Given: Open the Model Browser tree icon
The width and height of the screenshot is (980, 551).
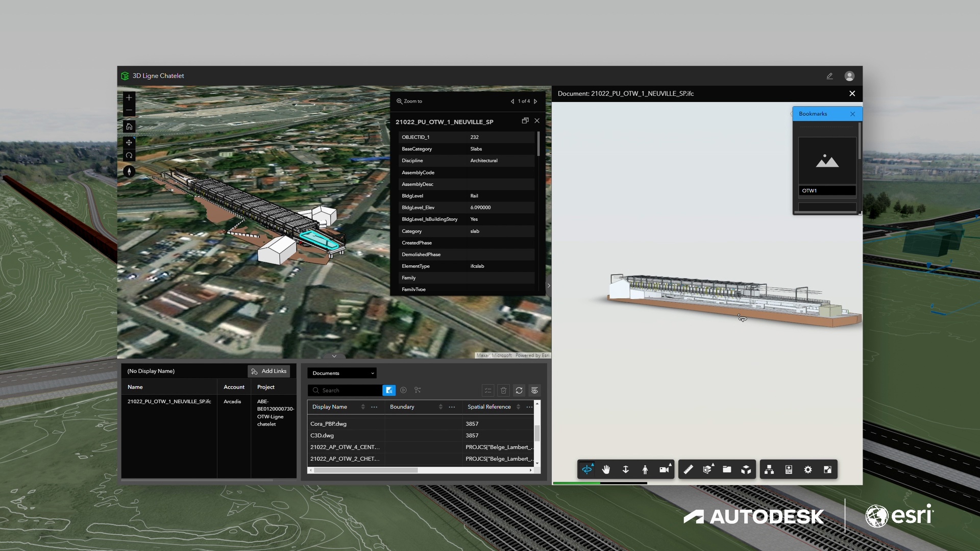Looking at the screenshot, I should click(769, 469).
